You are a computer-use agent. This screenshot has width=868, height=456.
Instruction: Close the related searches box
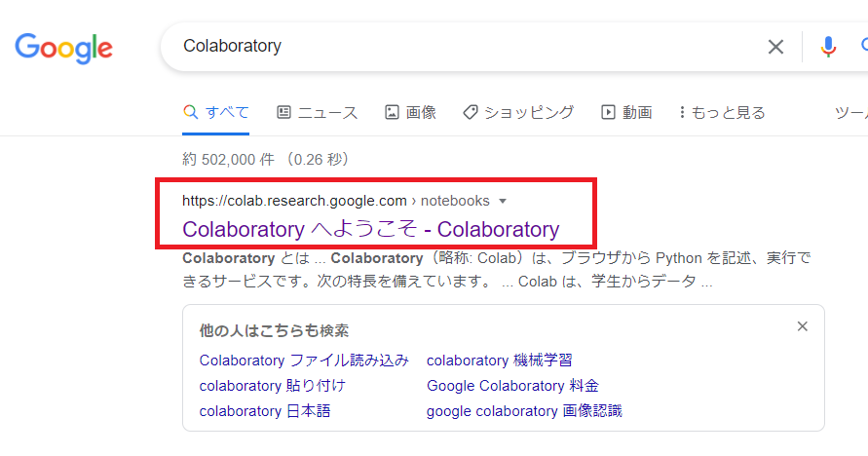(802, 326)
